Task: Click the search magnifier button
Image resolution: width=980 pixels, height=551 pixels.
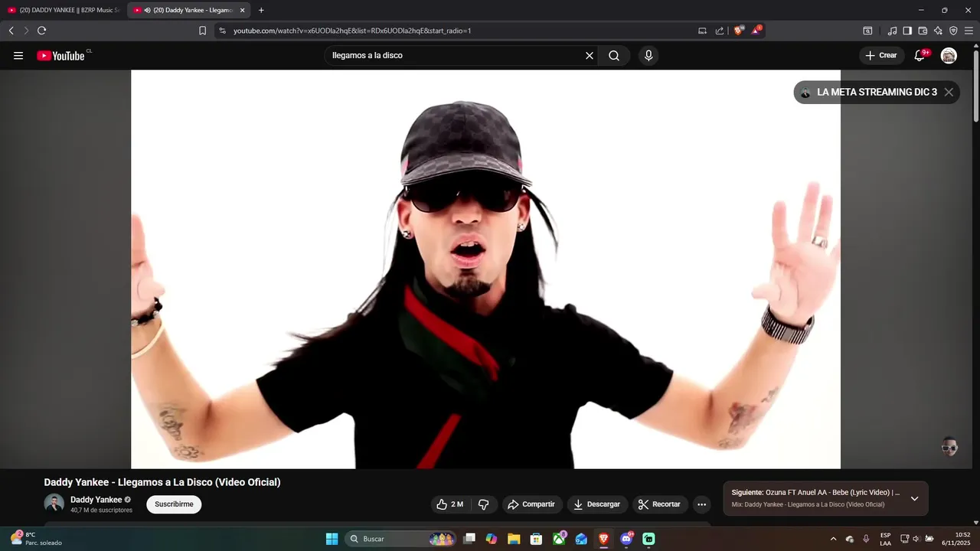Action: coord(614,56)
